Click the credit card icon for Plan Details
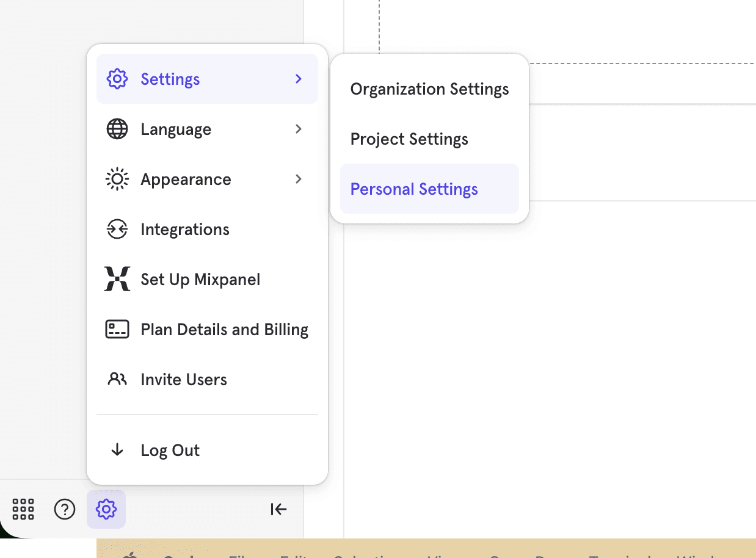Screen dimensions: 756x558 point(117,329)
